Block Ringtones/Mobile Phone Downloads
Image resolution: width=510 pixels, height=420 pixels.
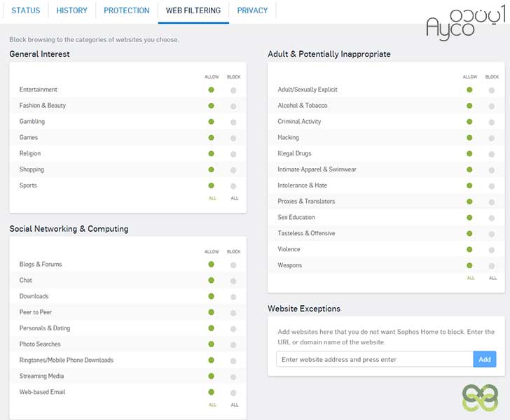point(233,360)
